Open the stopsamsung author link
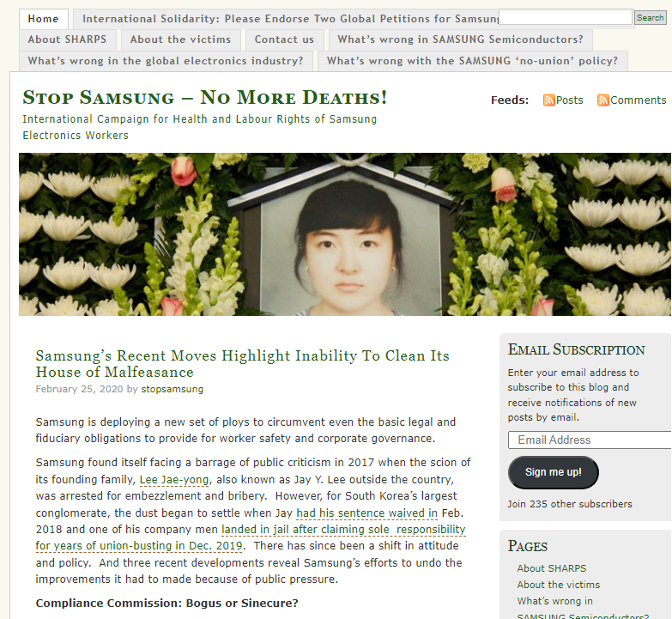 [173, 389]
